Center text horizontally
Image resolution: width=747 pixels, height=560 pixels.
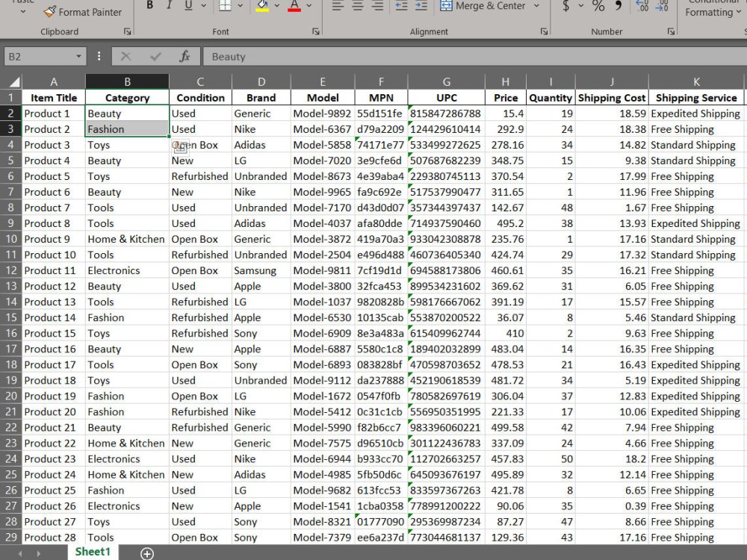tap(358, 6)
